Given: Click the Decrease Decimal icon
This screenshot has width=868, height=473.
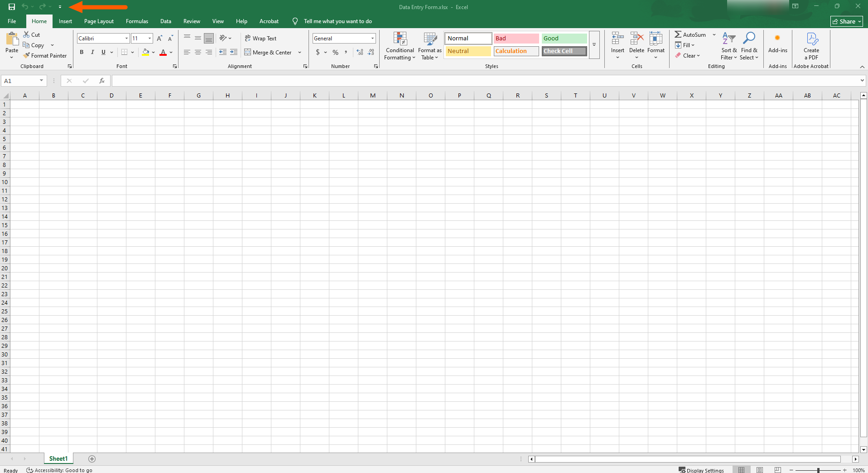Looking at the screenshot, I should [371, 52].
